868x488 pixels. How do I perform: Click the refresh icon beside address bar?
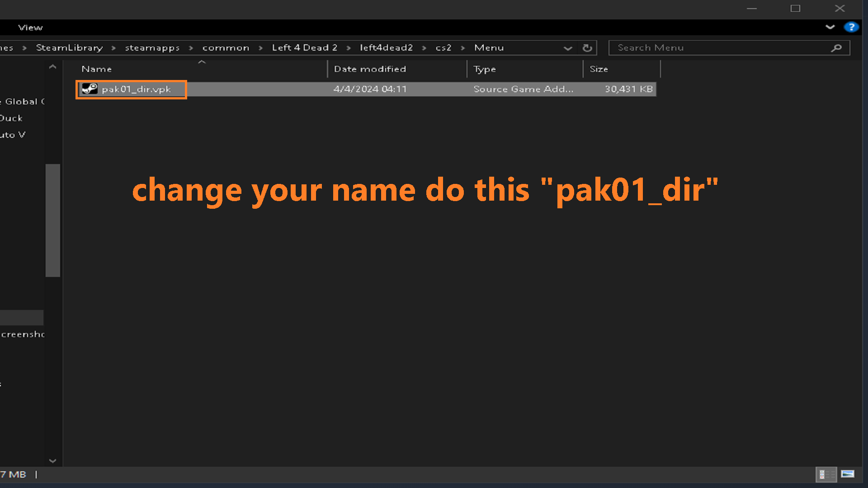(587, 48)
